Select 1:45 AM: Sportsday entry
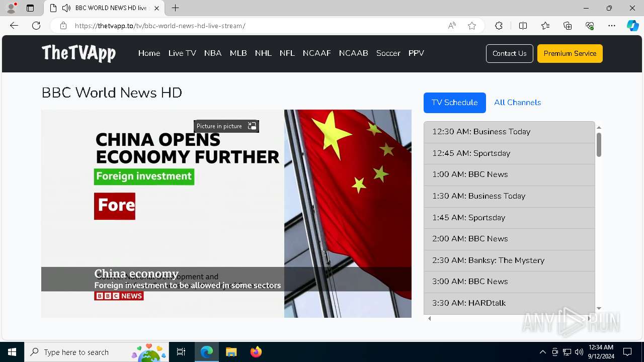 point(509,218)
